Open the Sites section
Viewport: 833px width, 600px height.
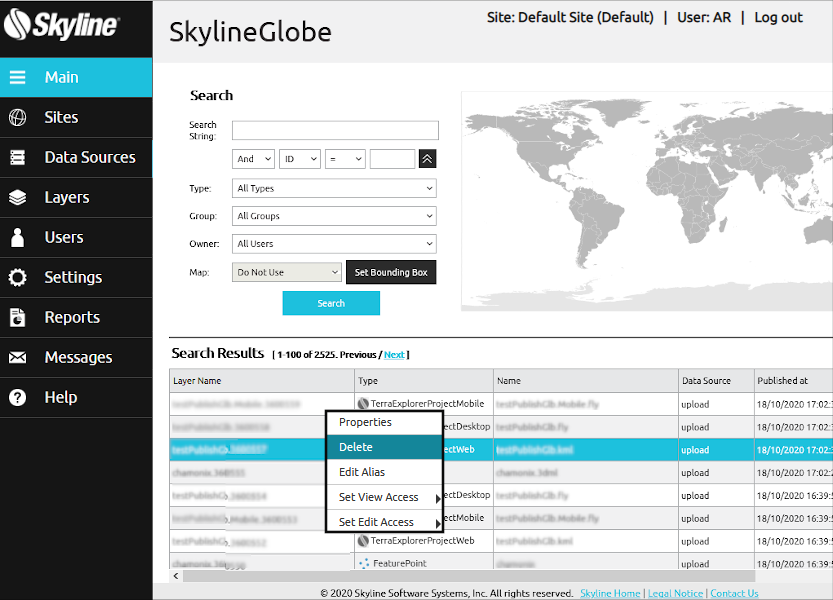pos(76,117)
